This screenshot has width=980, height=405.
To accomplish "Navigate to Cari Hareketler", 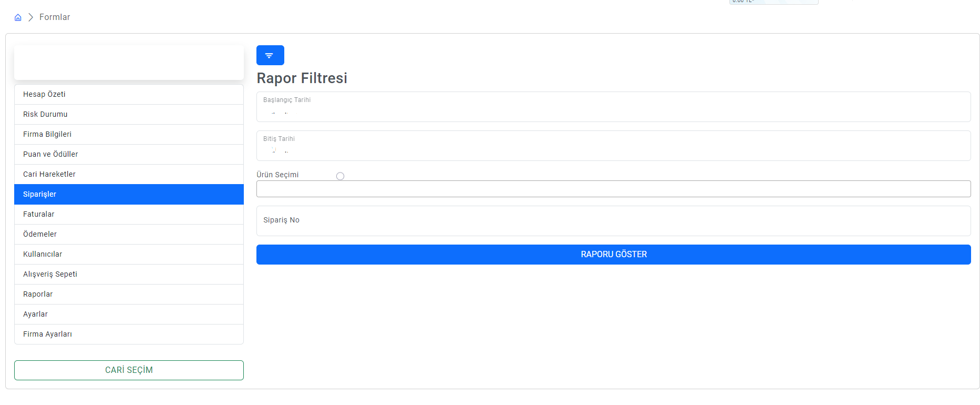I will coord(129,175).
